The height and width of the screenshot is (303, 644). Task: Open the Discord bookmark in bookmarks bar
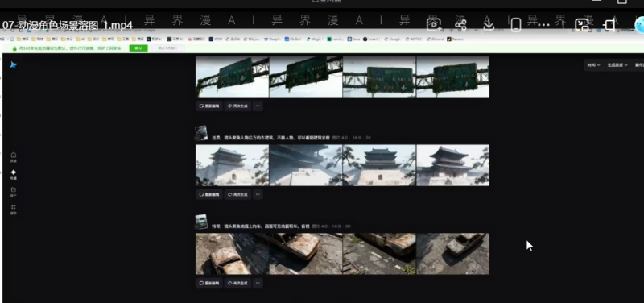point(435,39)
